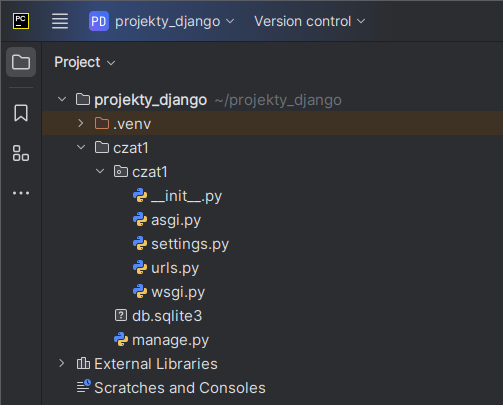Image resolution: width=503 pixels, height=405 pixels.
Task: Open the main hamburger menu
Action: (x=60, y=21)
